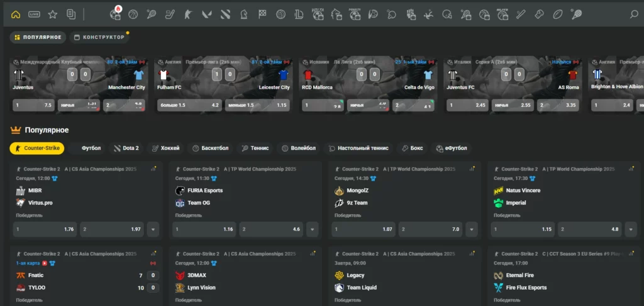The image size is (644, 306).
Task: Select the Хоккей filter chip
Action: tap(165, 148)
